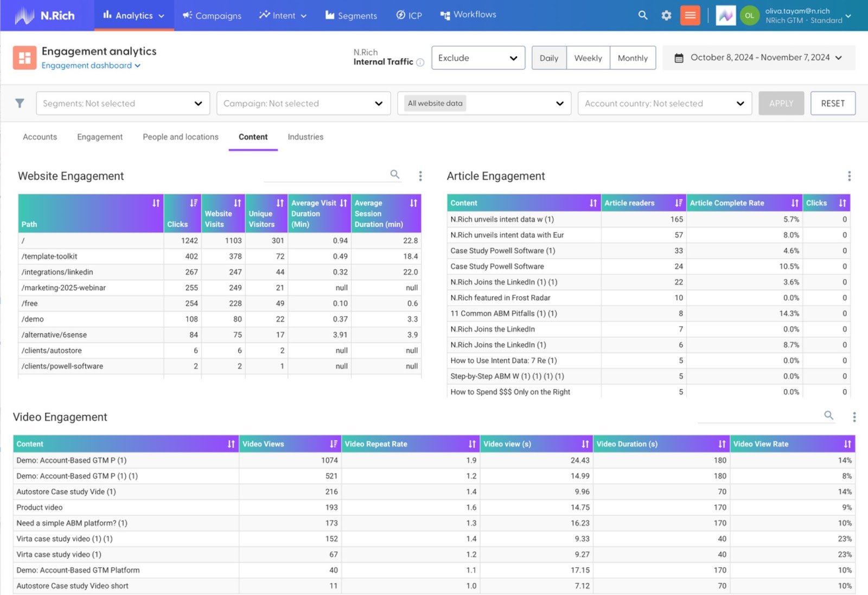Sort by Unique Visitors column
The height and width of the screenshot is (595, 868).
point(280,203)
